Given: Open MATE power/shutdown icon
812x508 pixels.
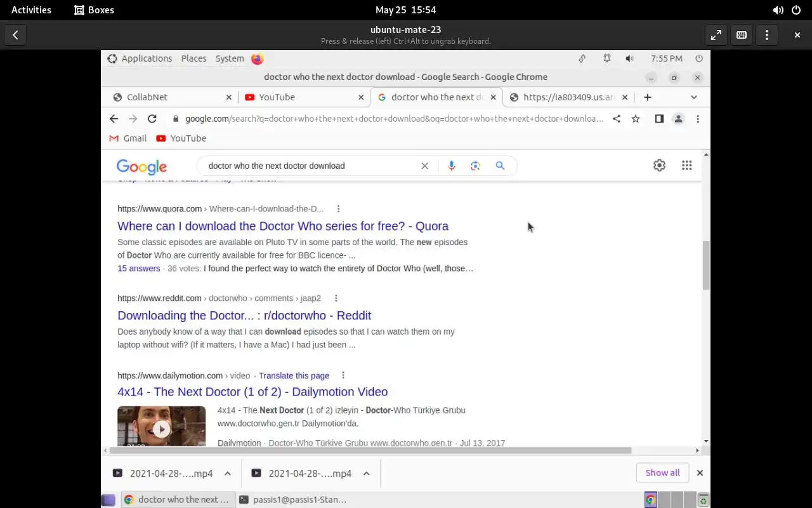Looking at the screenshot, I should pos(699,58).
